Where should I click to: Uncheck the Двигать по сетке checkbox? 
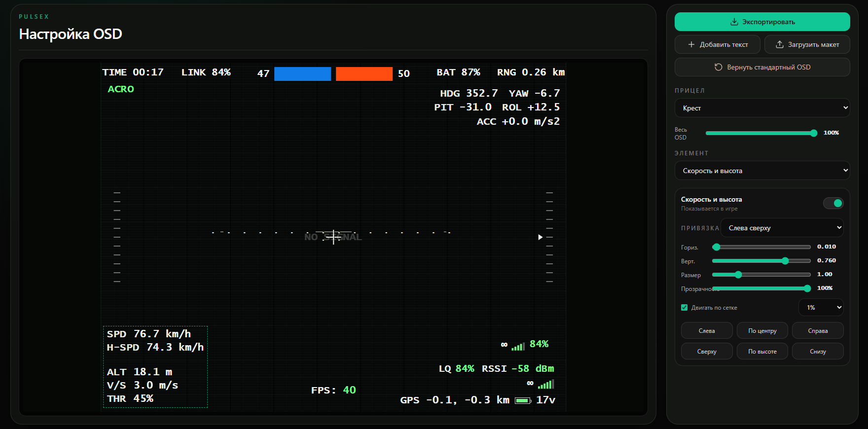pos(685,308)
